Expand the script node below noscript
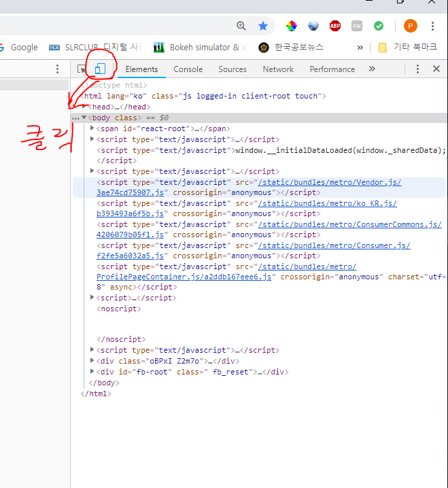The width and height of the screenshot is (448, 488). 92,349
